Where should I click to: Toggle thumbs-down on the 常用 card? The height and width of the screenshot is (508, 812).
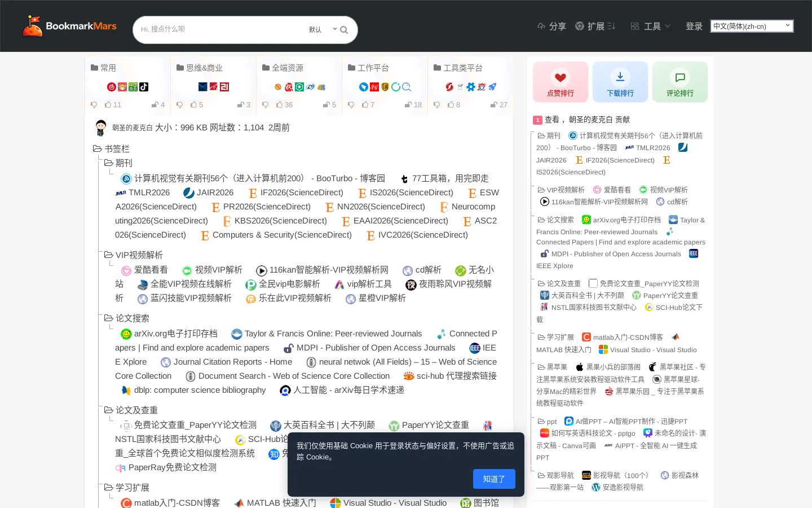[x=94, y=104]
